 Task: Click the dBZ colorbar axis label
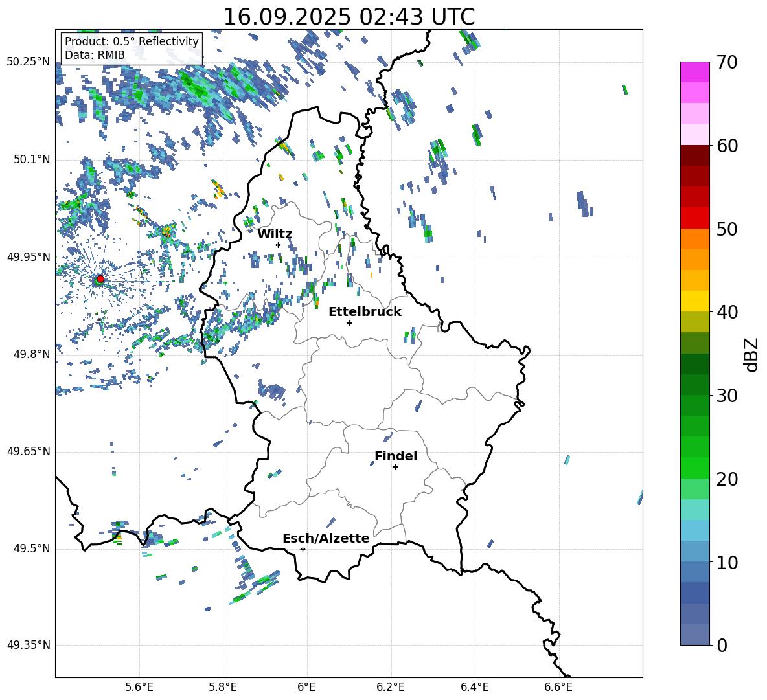pyautogui.click(x=752, y=354)
